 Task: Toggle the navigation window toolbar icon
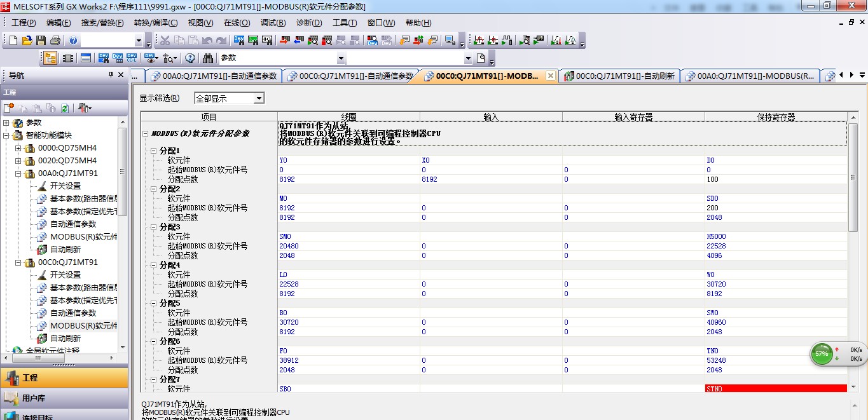(50, 58)
